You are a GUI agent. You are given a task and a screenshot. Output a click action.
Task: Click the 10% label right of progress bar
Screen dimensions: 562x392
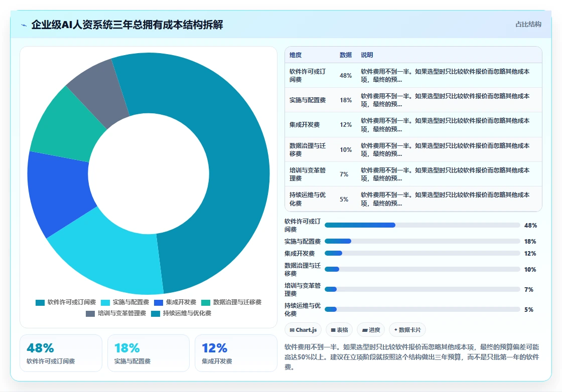click(530, 269)
